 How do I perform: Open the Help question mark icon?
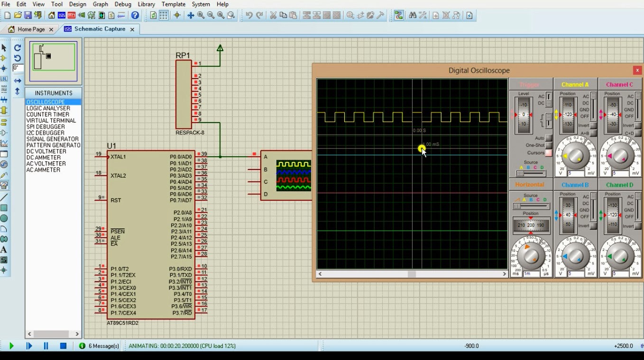(x=135, y=15)
